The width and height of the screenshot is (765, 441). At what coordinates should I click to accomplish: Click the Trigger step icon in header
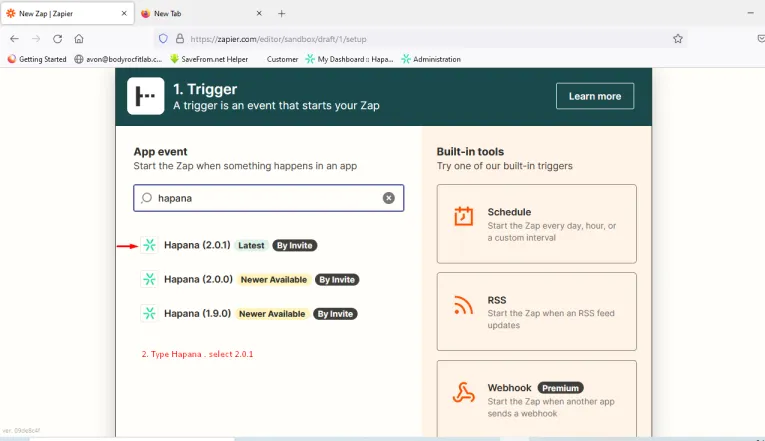tap(145, 96)
